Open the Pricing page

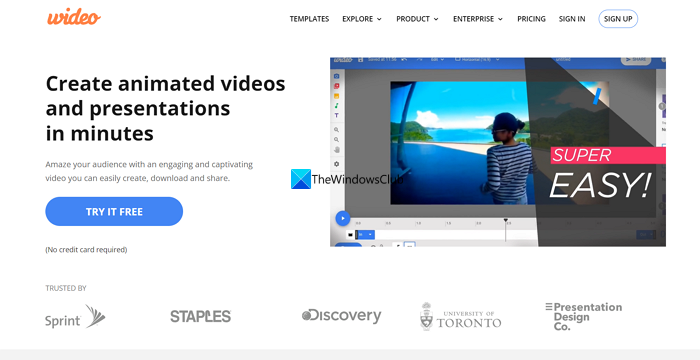click(531, 19)
